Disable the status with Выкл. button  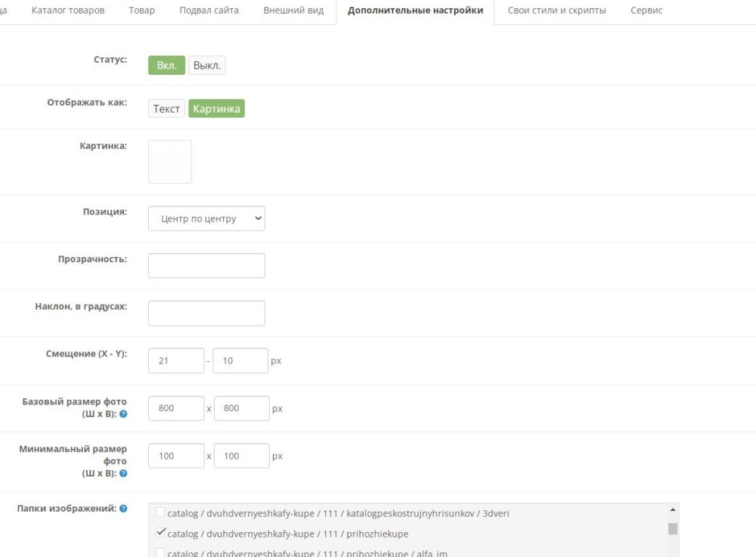[x=206, y=65]
